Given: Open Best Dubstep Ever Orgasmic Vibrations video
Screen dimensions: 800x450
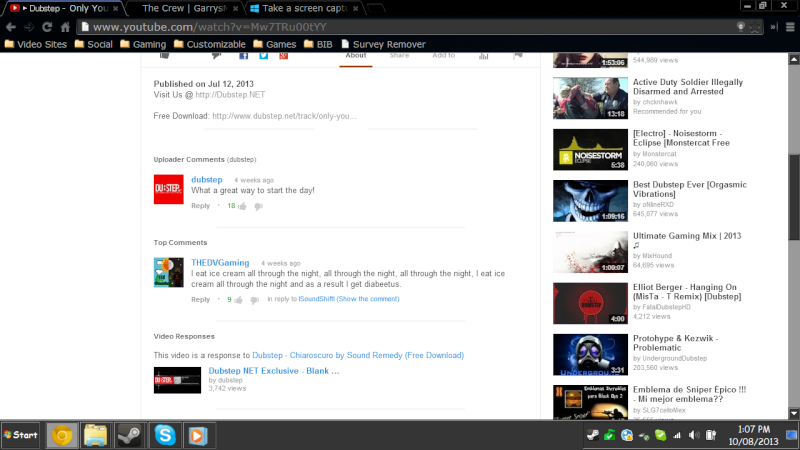Looking at the screenshot, I should tap(690, 189).
